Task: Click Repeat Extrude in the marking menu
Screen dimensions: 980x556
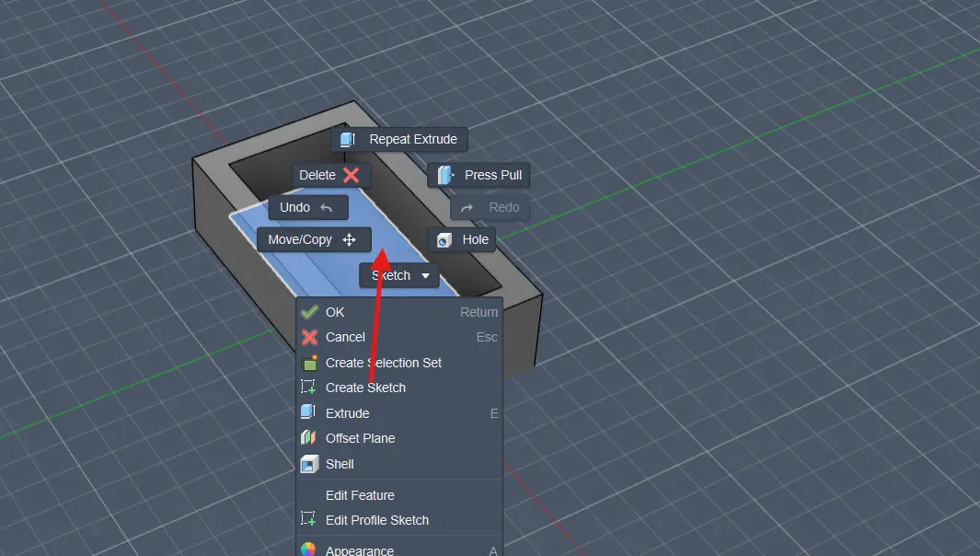Action: click(x=399, y=140)
